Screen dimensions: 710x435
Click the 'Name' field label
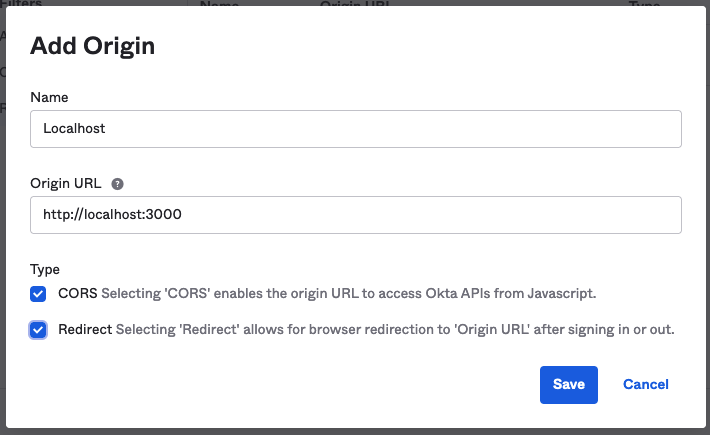[x=50, y=97]
